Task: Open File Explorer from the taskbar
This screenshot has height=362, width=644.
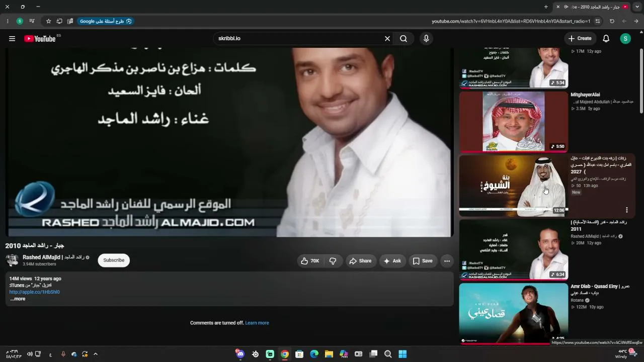Action: (x=329, y=354)
